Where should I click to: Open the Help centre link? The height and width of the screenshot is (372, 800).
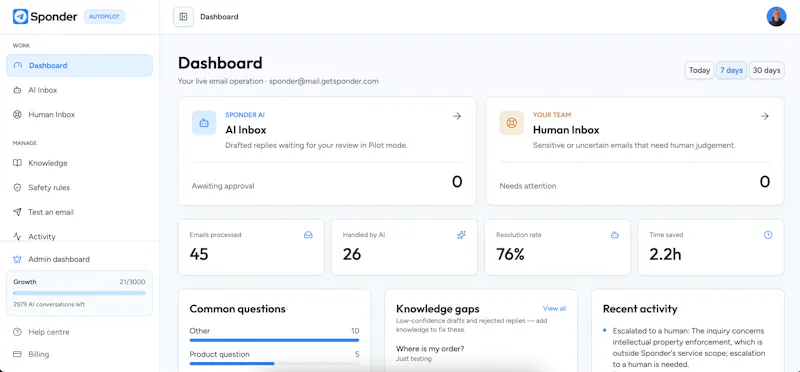pyautogui.click(x=80, y=332)
